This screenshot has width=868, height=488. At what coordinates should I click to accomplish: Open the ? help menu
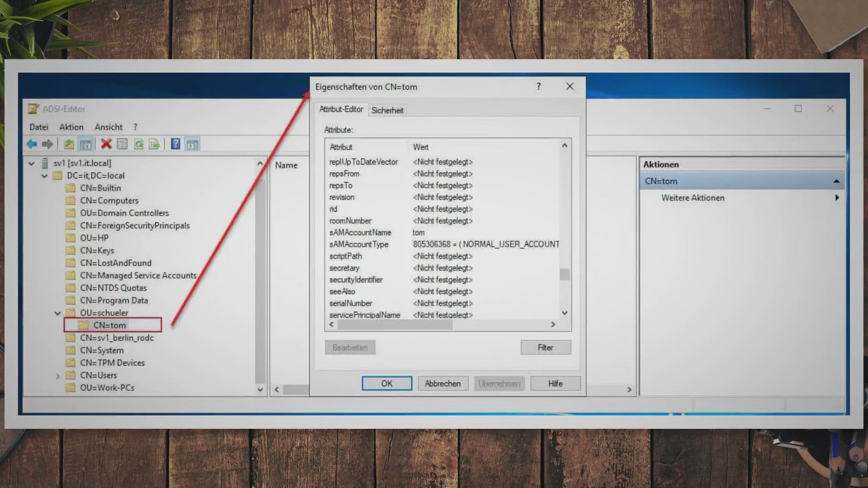135,127
